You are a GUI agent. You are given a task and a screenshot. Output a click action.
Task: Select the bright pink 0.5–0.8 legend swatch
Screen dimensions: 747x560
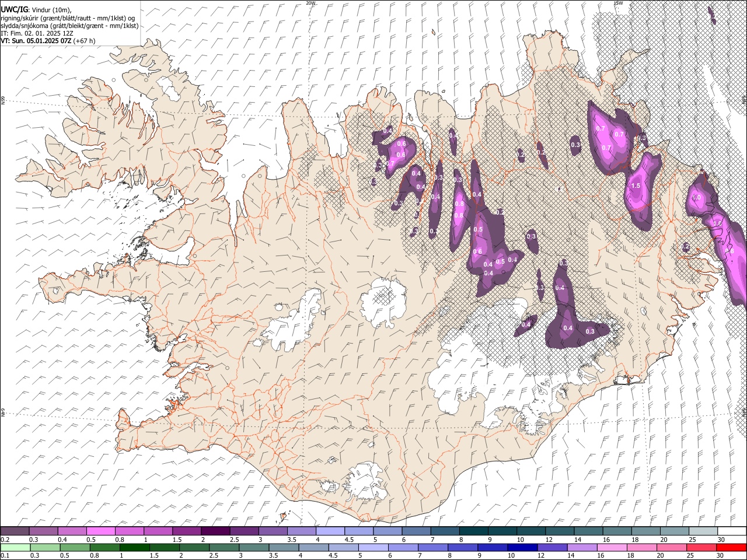100,531
